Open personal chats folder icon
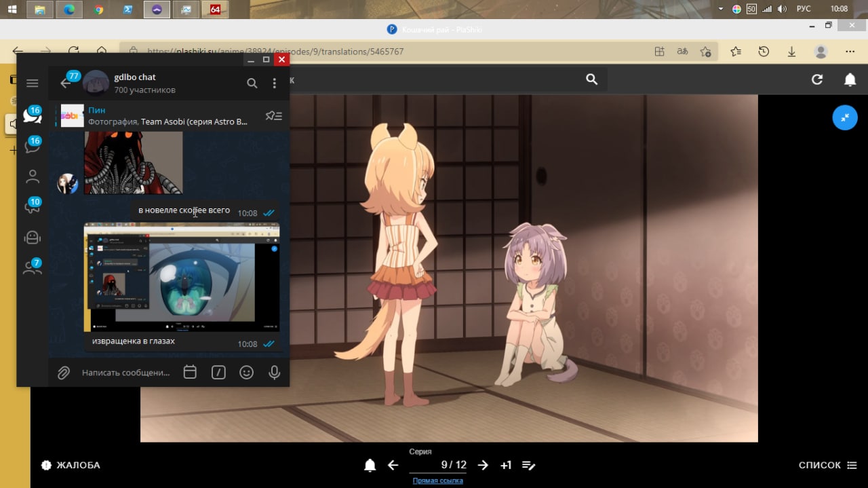 (32, 177)
